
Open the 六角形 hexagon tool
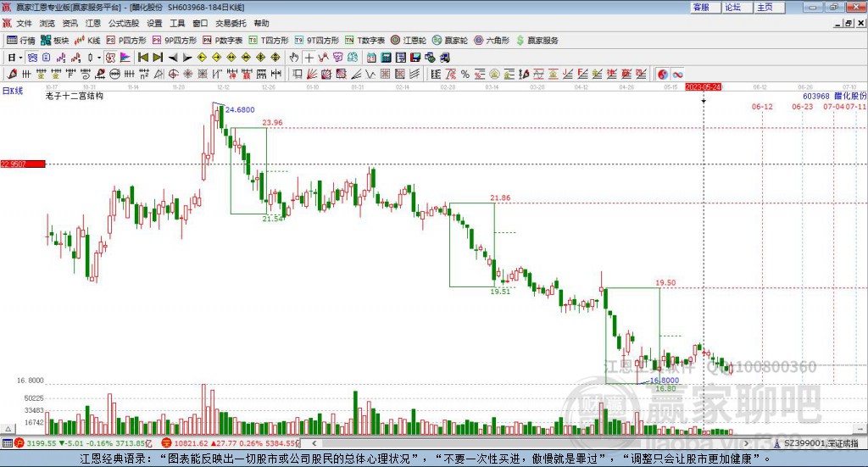(x=492, y=41)
